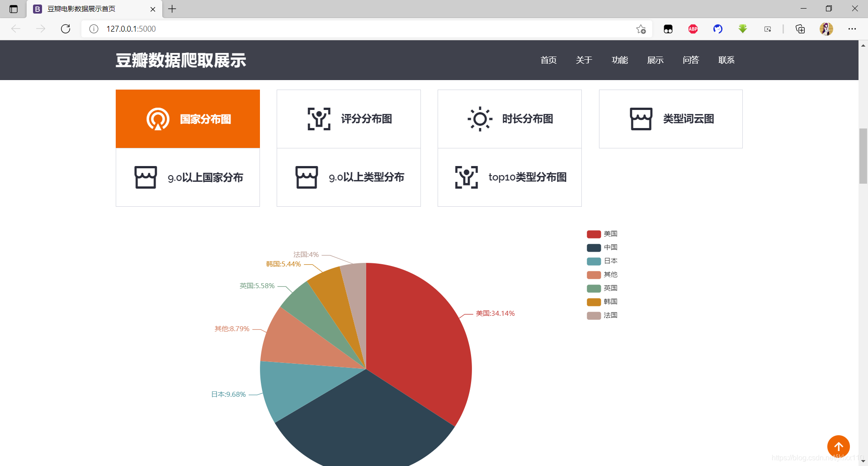This screenshot has width=868, height=466.
Task: Toggle 韩国 series in chart legend
Action: (x=602, y=302)
